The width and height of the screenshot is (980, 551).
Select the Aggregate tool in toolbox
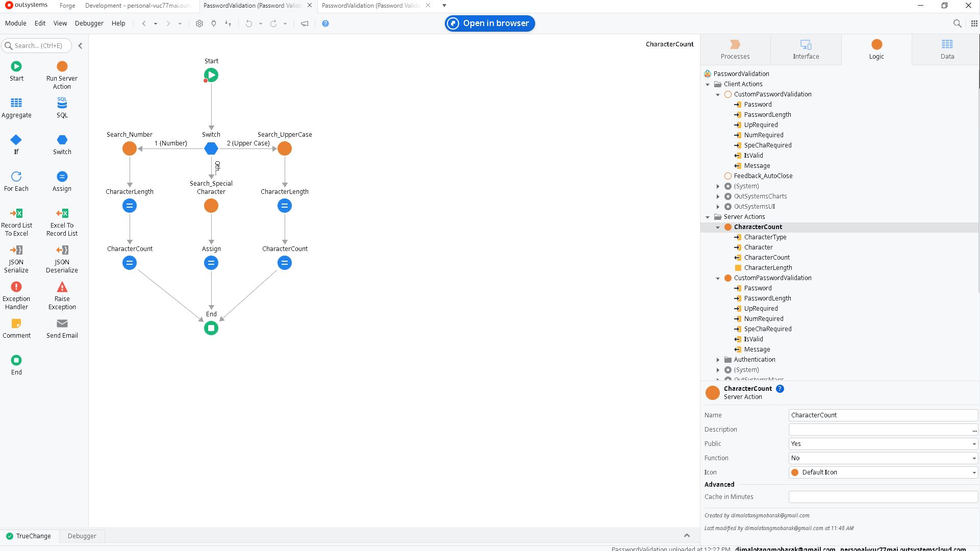pos(16,108)
